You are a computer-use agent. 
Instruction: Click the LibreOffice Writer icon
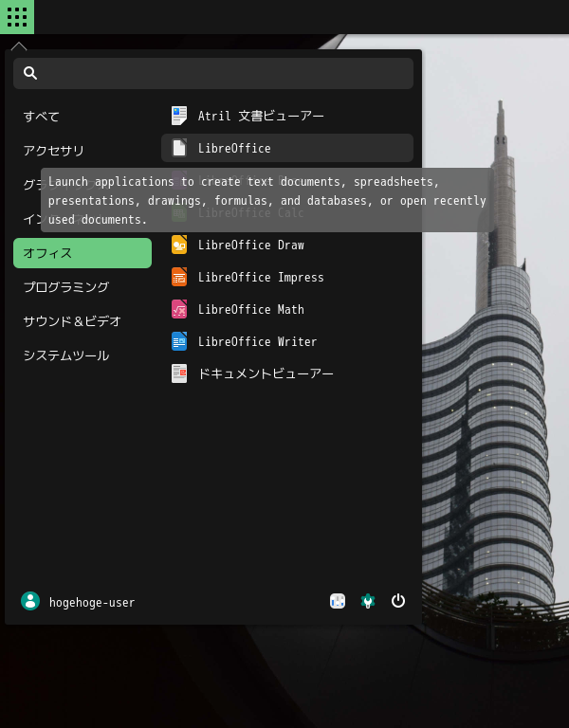179,341
